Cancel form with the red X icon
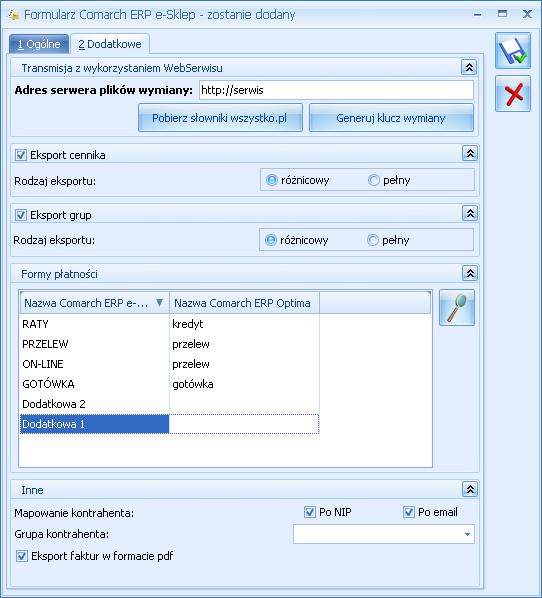The image size is (542, 598). [x=513, y=93]
